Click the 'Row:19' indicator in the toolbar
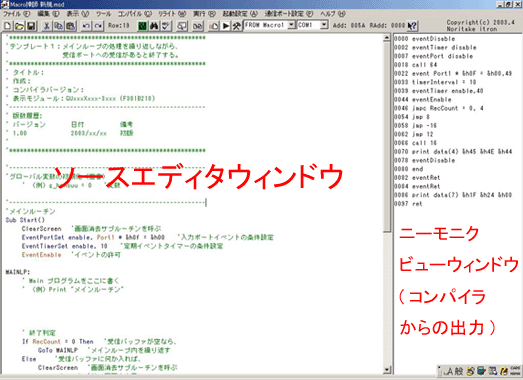The height and width of the screenshot is (380, 523). [x=119, y=25]
